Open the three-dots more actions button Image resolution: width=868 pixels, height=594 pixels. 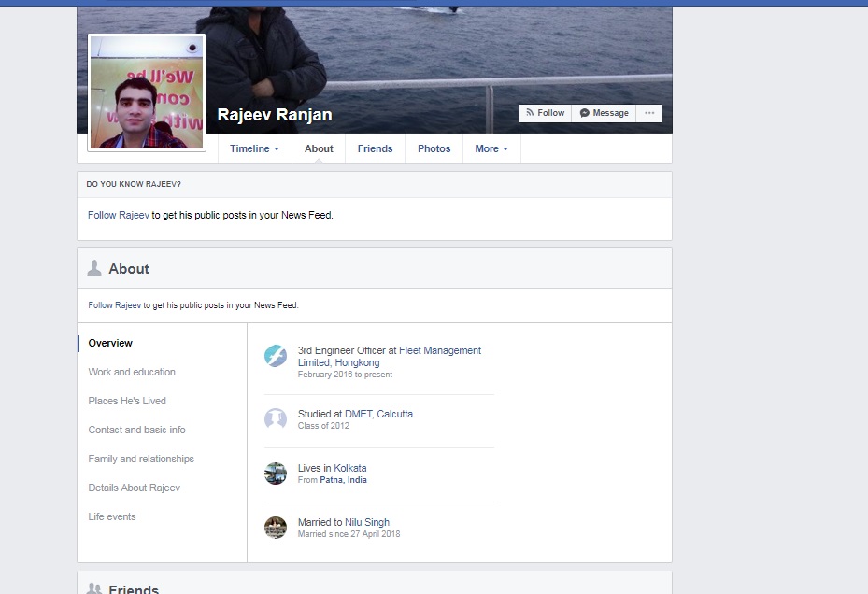click(648, 113)
